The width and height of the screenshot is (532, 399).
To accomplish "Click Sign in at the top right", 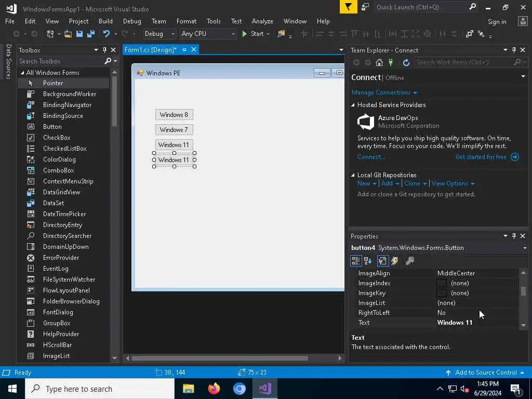I will (497, 22).
